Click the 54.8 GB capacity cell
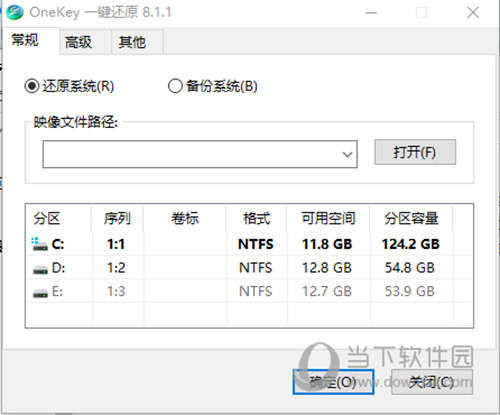The width and height of the screenshot is (500, 415). click(410, 268)
